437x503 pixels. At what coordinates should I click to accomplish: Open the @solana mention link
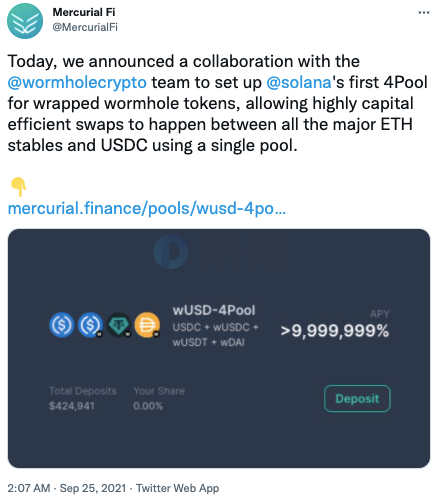299,82
